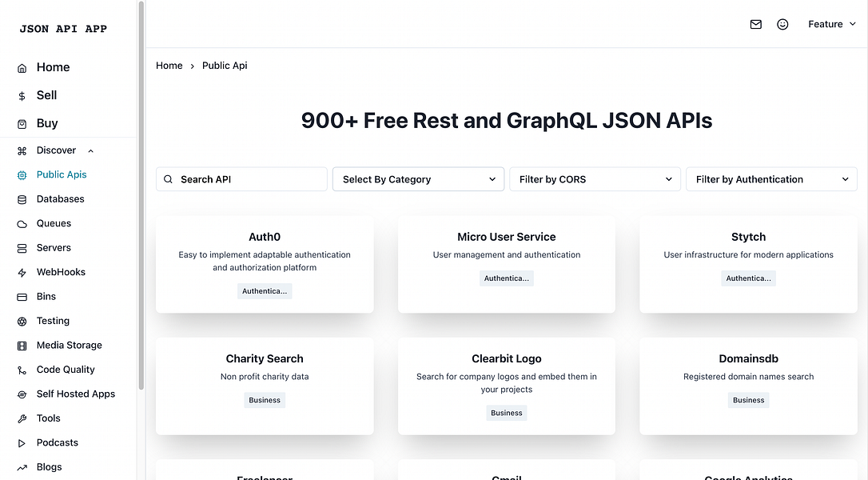Focus the Search API input field
The height and width of the screenshot is (480, 868).
(242, 179)
